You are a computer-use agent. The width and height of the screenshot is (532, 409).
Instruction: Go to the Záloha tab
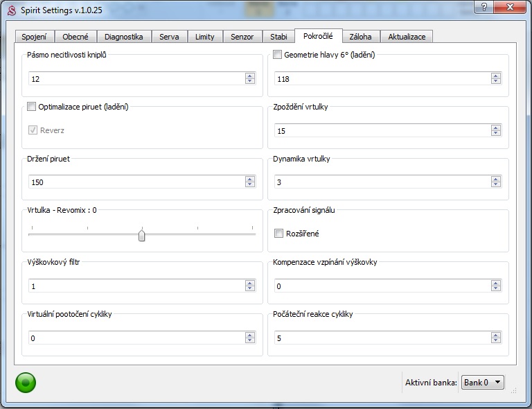[x=360, y=37]
